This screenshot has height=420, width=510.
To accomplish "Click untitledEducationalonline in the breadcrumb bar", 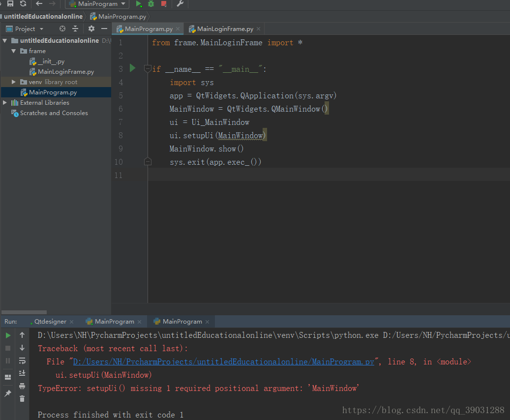I will 43,16.
